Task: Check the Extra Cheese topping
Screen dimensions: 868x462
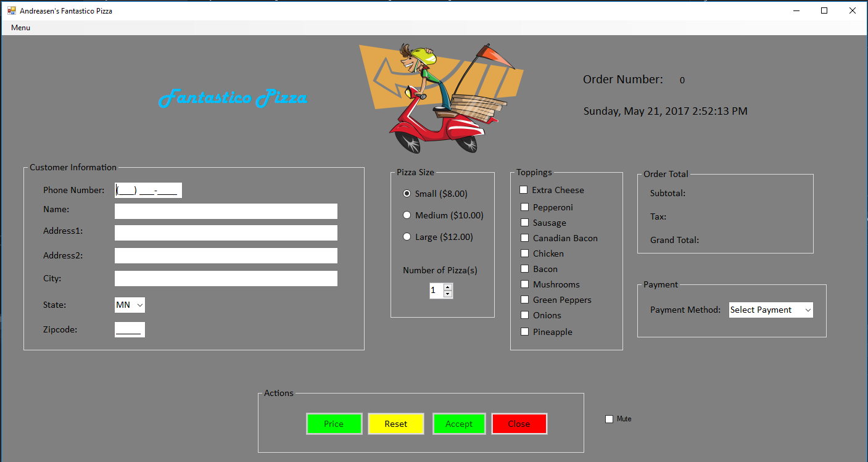Action: pos(524,190)
